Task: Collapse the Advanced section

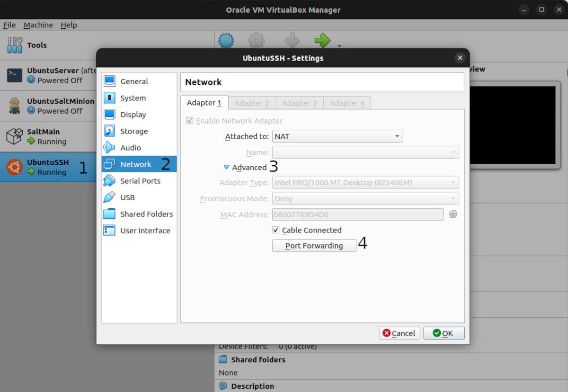Action: (227, 167)
